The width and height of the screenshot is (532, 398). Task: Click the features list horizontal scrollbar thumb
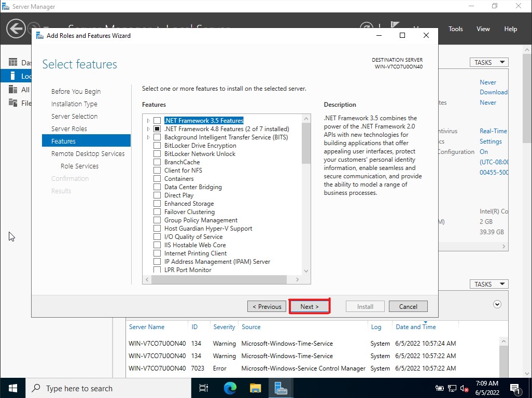(x=219, y=279)
